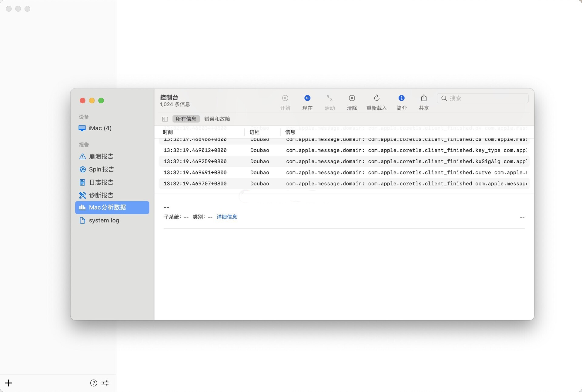Viewport: 582px width, 392px height.
Task: Click the client_finished.key_type message text
Action: click(406, 150)
